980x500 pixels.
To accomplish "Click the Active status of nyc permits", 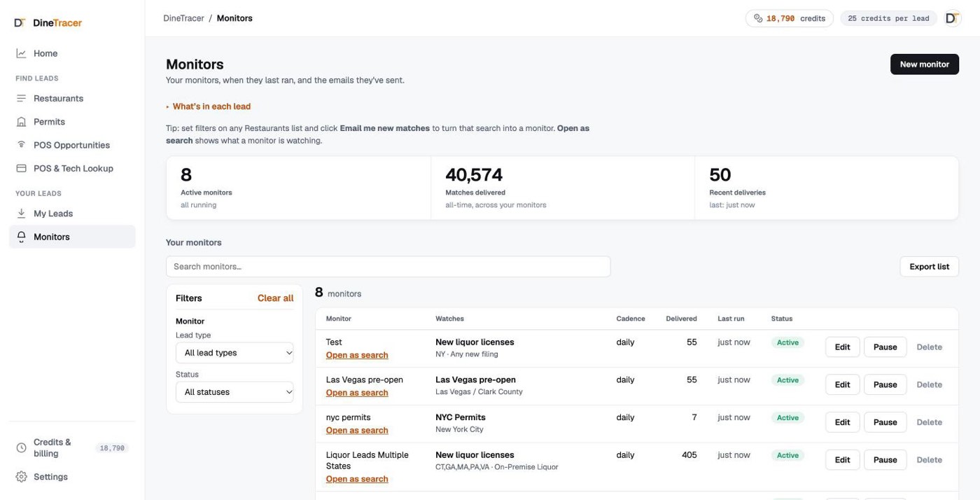I will pos(787,417).
